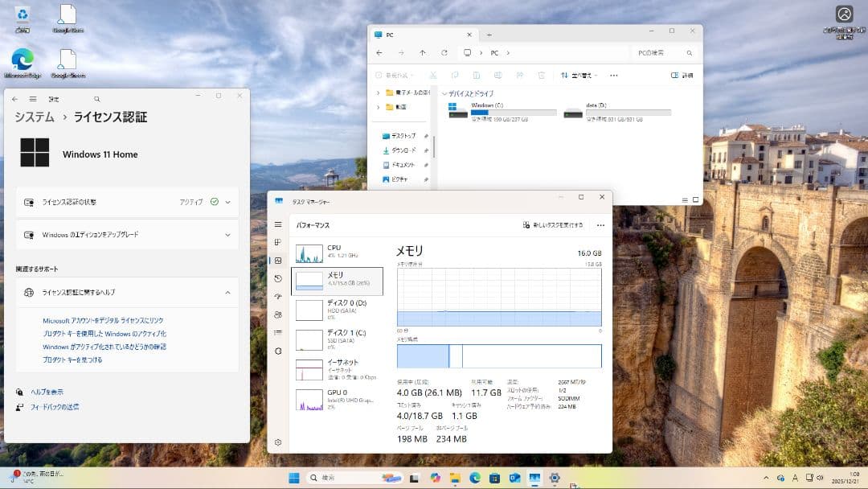Click the Delete icon on Explorer toolbar

[x=542, y=75]
